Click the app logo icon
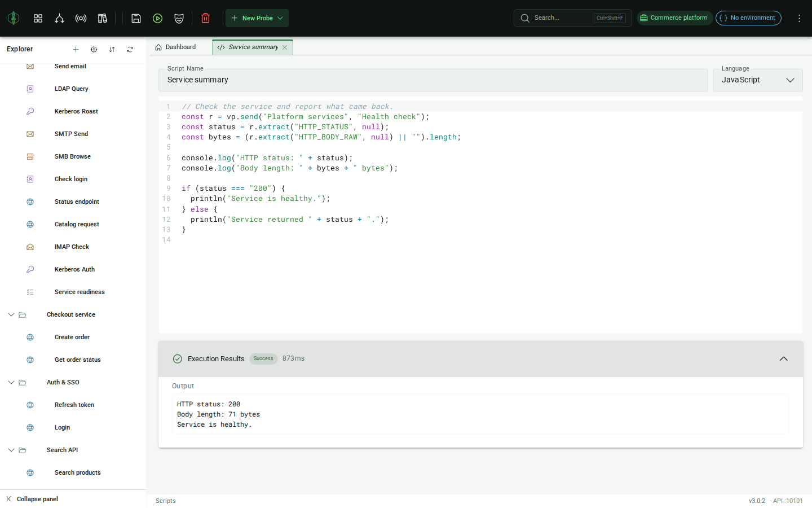 tap(14, 18)
